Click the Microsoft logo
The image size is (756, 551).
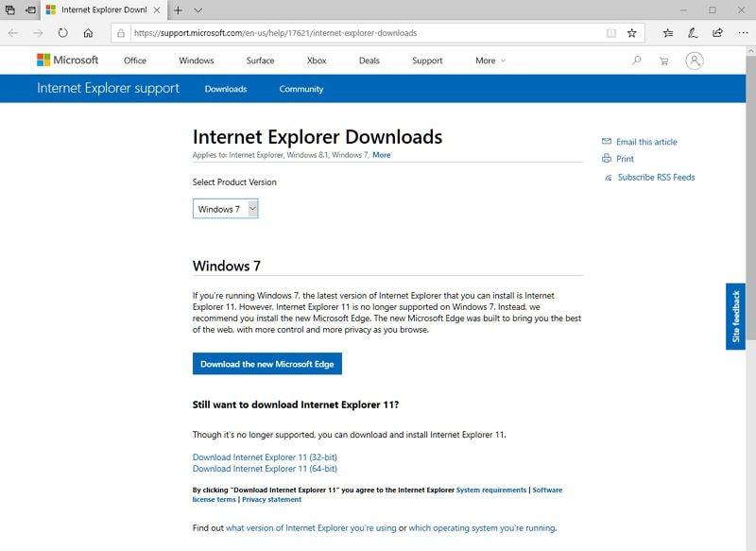(x=67, y=60)
